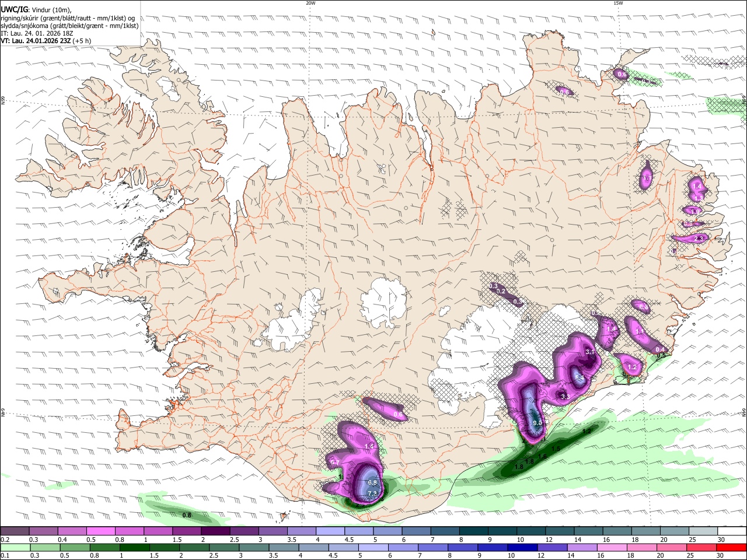Click the palest green 0.1 swatch in lower legend
The image size is (747, 560).
[x=15, y=547]
